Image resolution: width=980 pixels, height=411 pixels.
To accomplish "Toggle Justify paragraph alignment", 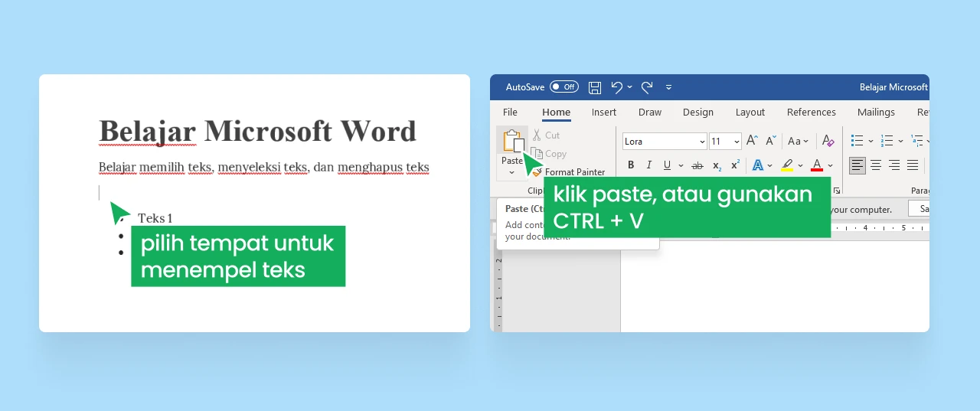I will [913, 165].
